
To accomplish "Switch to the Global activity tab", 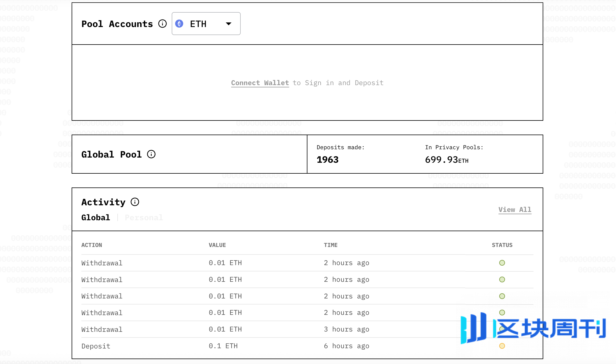I will tap(96, 218).
